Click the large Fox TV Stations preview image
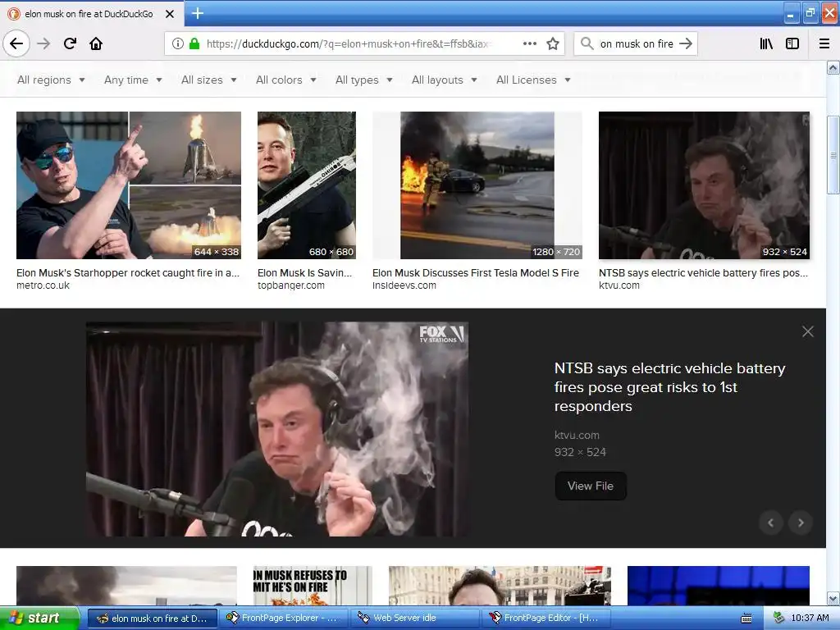 277,429
